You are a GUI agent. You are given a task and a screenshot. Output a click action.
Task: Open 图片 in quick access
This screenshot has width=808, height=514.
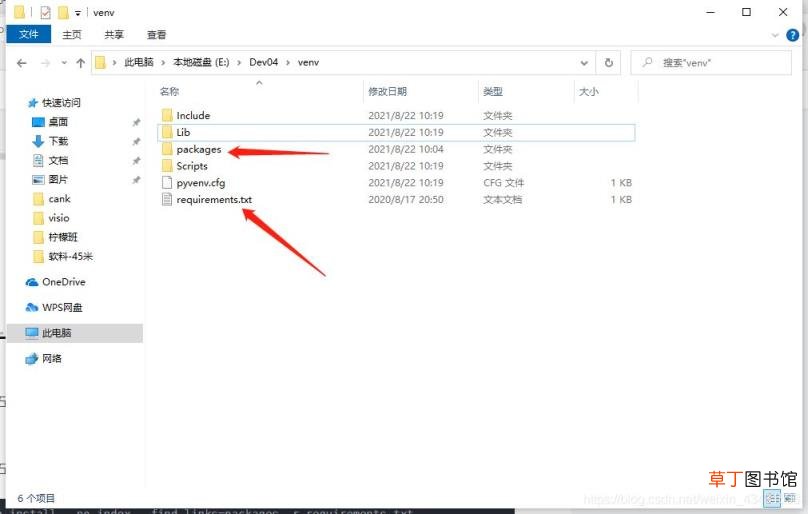tap(58, 179)
